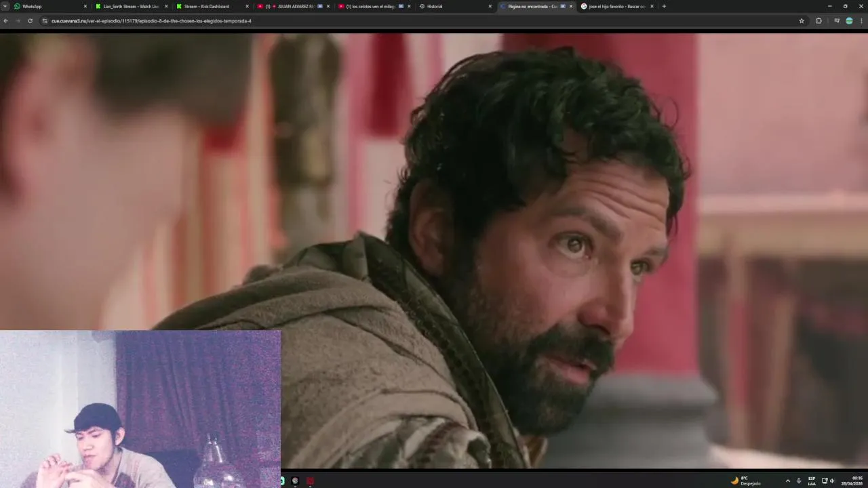Switch the ESP LAA keyboard language

812,481
